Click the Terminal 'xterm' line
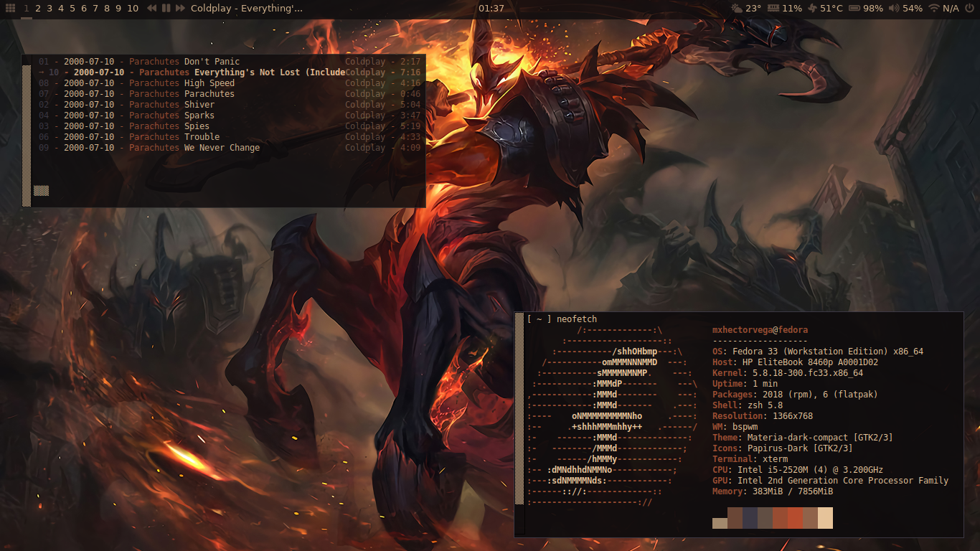The height and width of the screenshot is (551, 980). tap(750, 459)
